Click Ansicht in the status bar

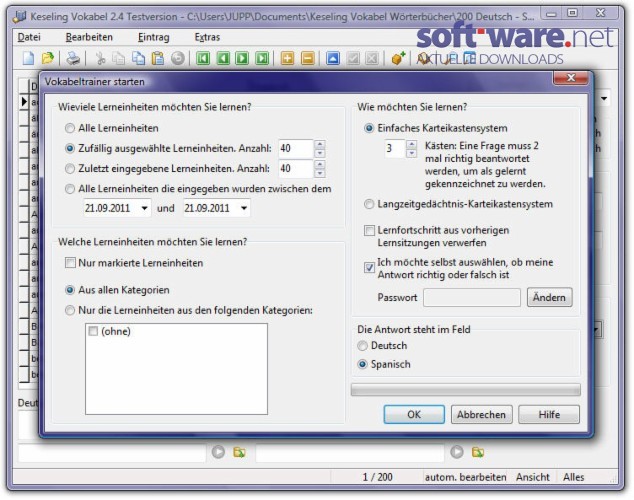[533, 477]
